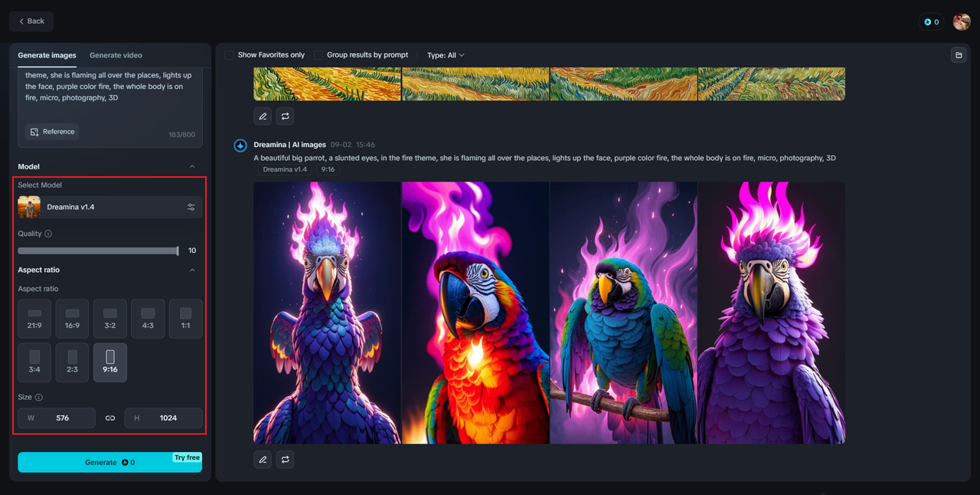
Task: Click edit pencil icon under landscape images
Action: coord(263,116)
